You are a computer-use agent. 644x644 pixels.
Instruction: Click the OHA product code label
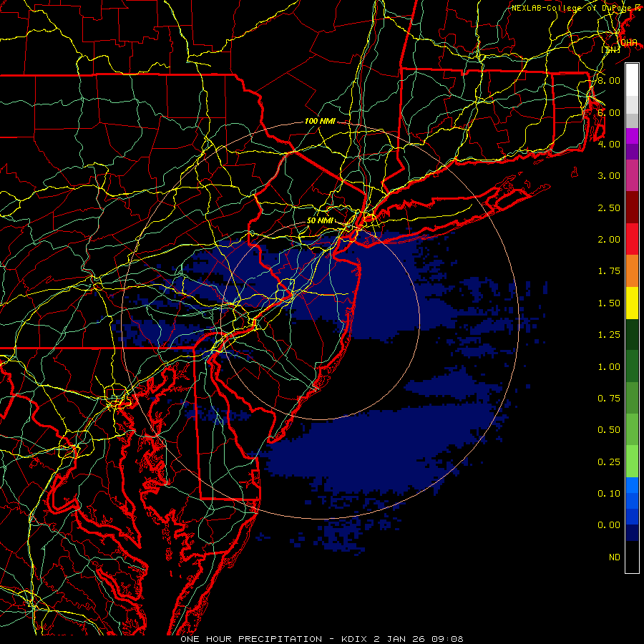pos(629,43)
